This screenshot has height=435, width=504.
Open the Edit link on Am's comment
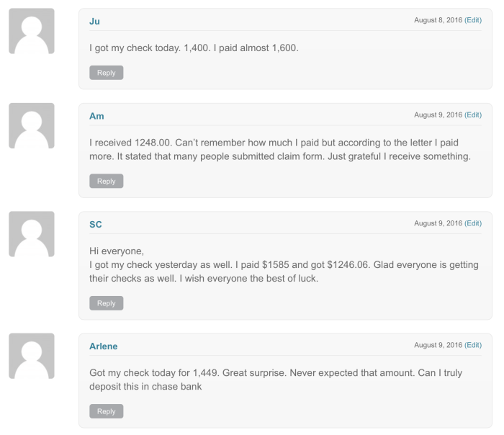473,115
